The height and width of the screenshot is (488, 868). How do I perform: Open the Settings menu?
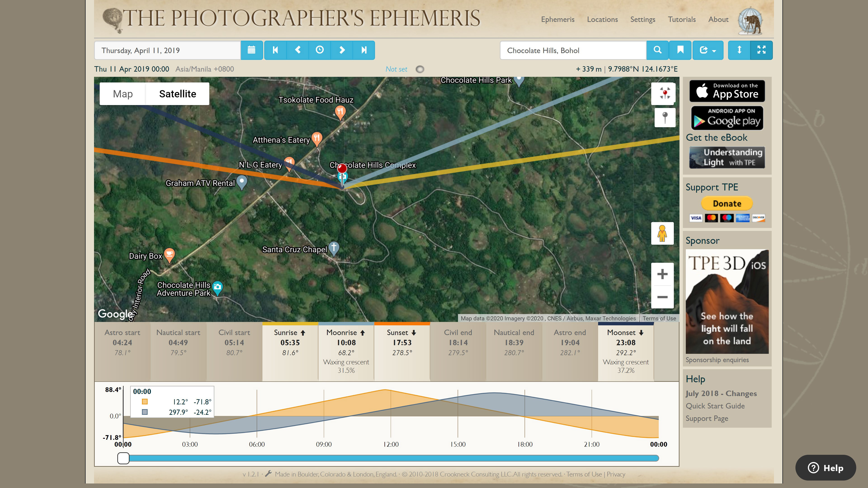[643, 19]
